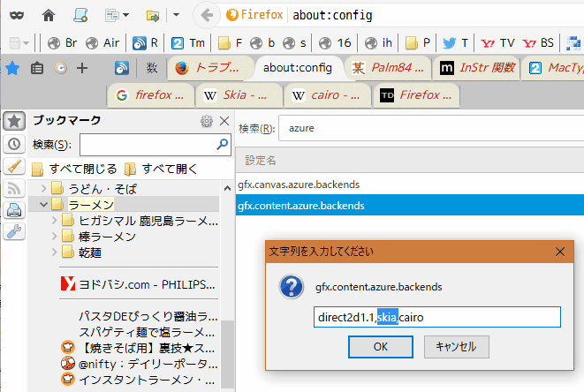Expand the ヒガシマル 鹿児島ラーメン folder
The height and width of the screenshot is (392, 584).
[x=55, y=221]
